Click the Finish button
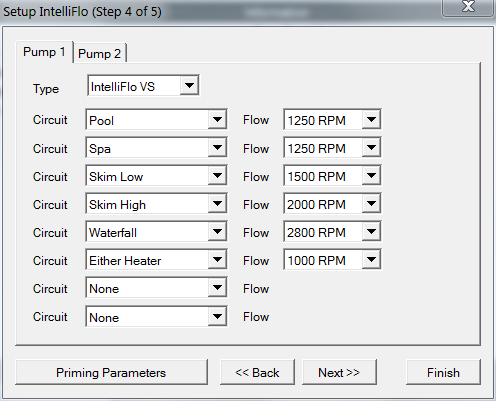Screen dimensions: 496x401 443,372
